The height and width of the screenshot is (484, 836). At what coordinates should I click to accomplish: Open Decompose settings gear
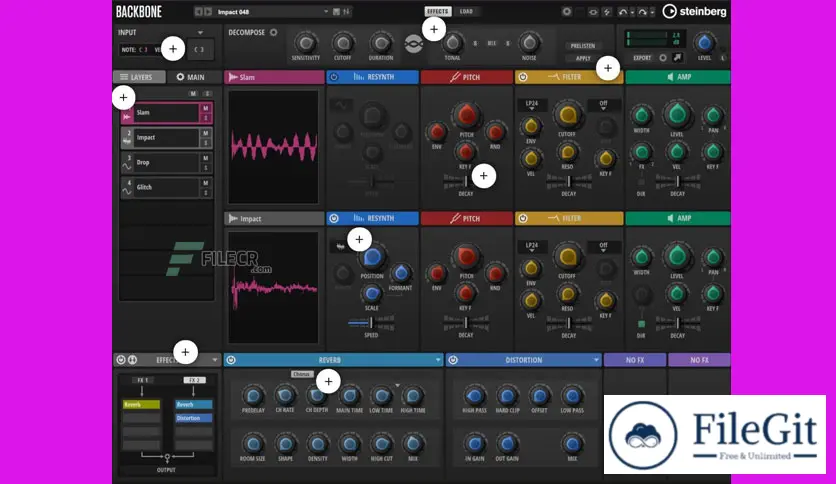[x=274, y=33]
